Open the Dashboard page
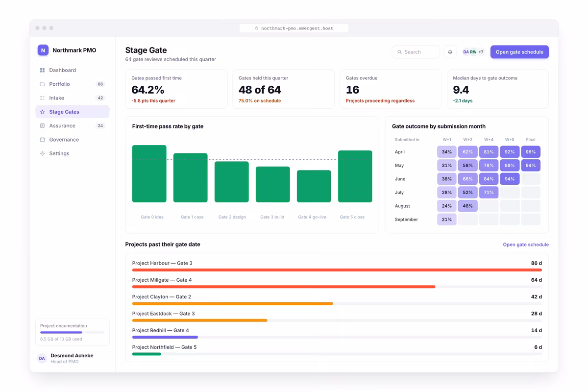 [x=73, y=70]
